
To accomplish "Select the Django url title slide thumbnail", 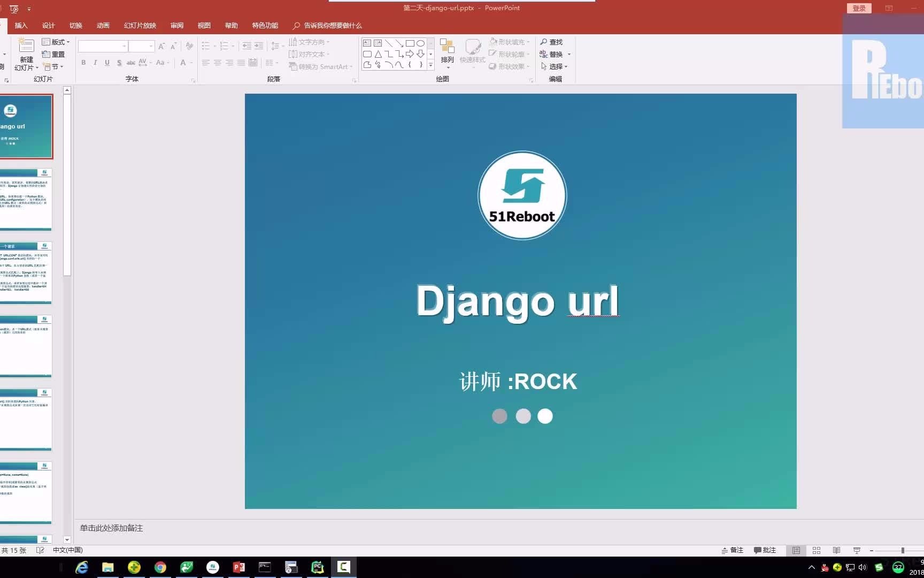I will pyautogui.click(x=26, y=126).
